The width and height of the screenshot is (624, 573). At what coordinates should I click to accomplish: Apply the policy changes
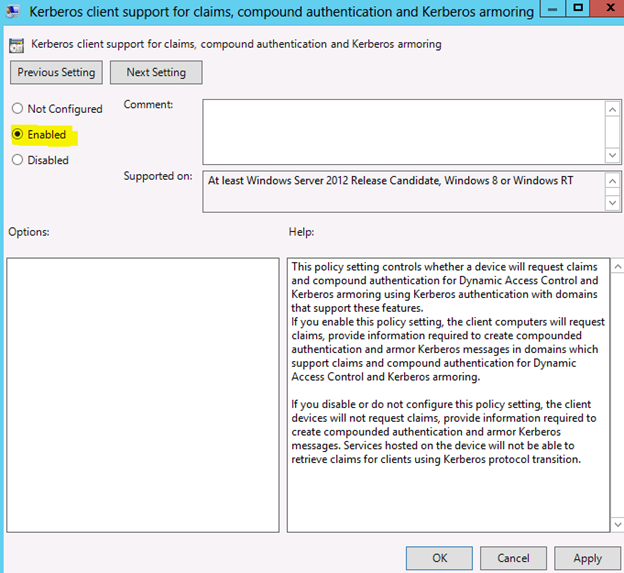click(587, 558)
